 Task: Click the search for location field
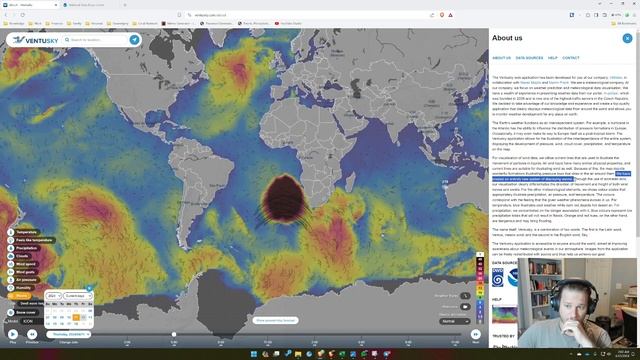97,40
